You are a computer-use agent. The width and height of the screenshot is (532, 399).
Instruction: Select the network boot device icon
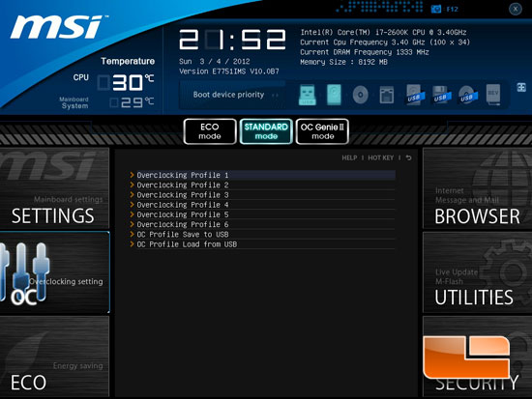387,95
